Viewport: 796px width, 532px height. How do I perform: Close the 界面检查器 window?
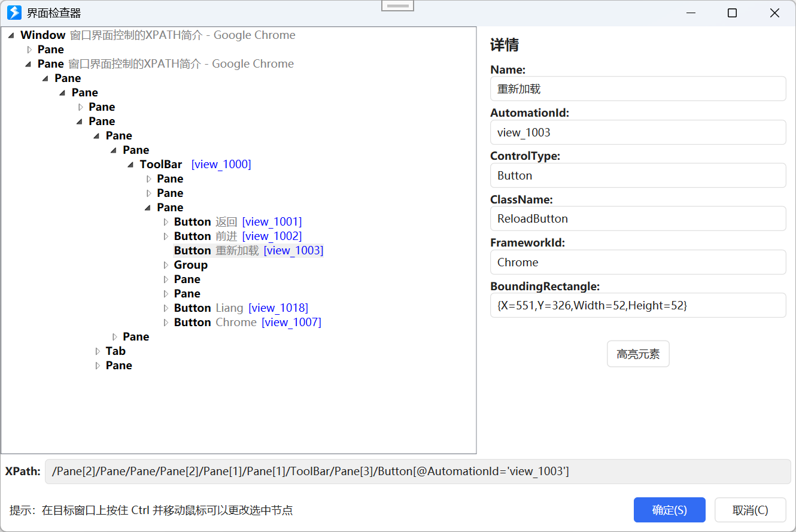pyautogui.click(x=774, y=13)
